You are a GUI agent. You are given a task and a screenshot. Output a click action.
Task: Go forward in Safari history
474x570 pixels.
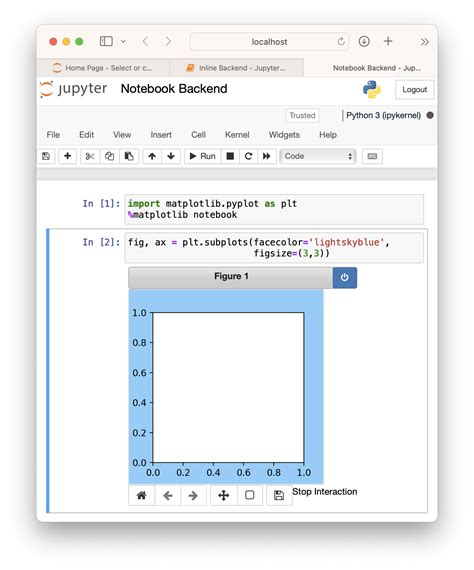click(168, 41)
